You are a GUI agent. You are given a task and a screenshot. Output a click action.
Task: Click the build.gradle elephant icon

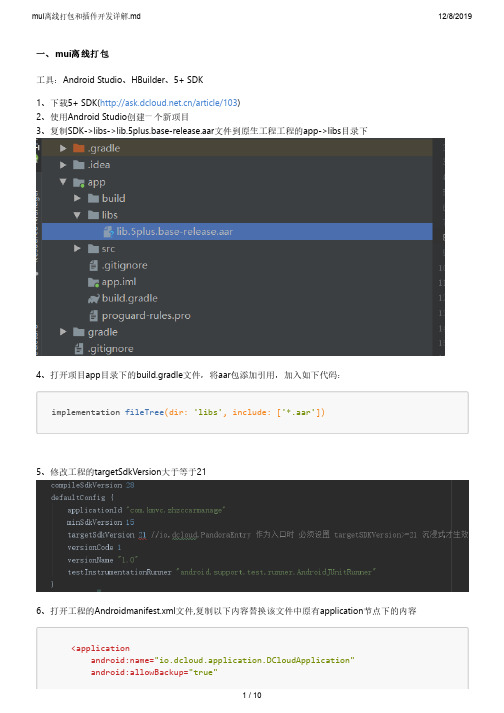coord(93,299)
